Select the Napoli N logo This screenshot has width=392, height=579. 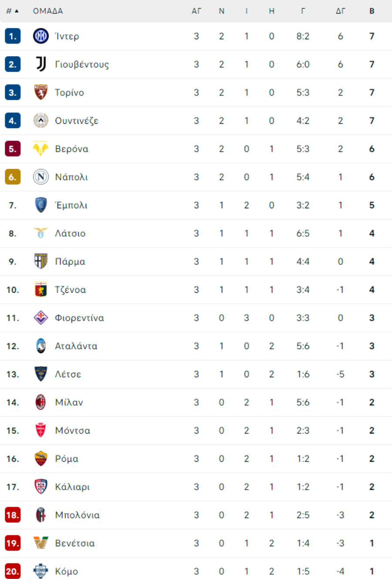pos(41,177)
